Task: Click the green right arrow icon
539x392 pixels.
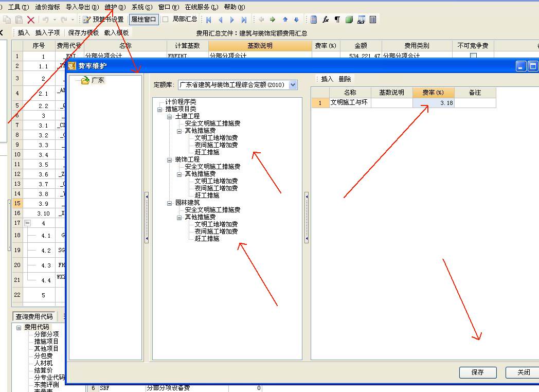Action: pos(273,20)
